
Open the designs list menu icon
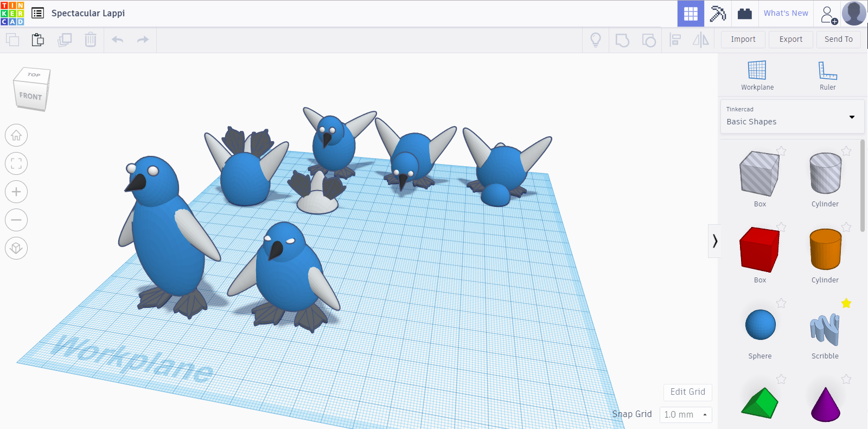click(x=37, y=13)
